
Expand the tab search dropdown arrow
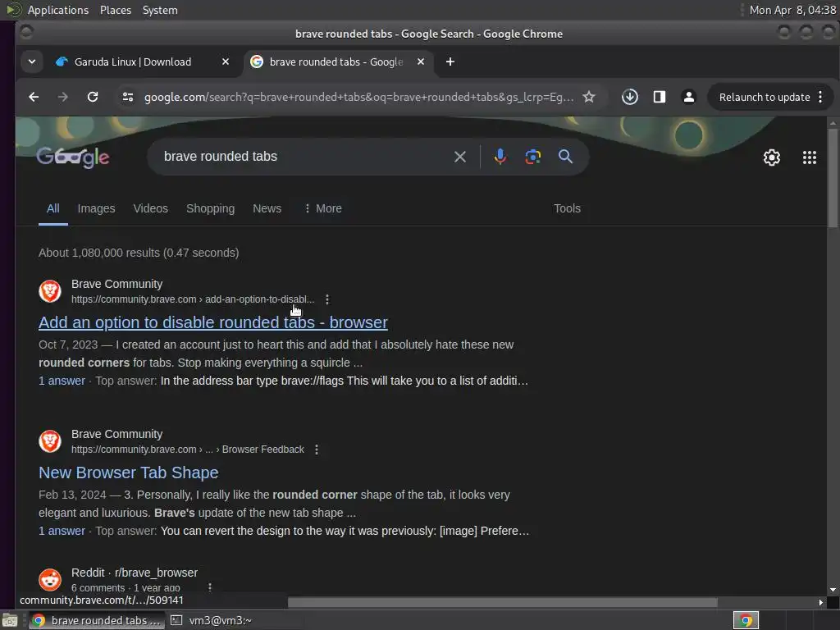(x=32, y=62)
